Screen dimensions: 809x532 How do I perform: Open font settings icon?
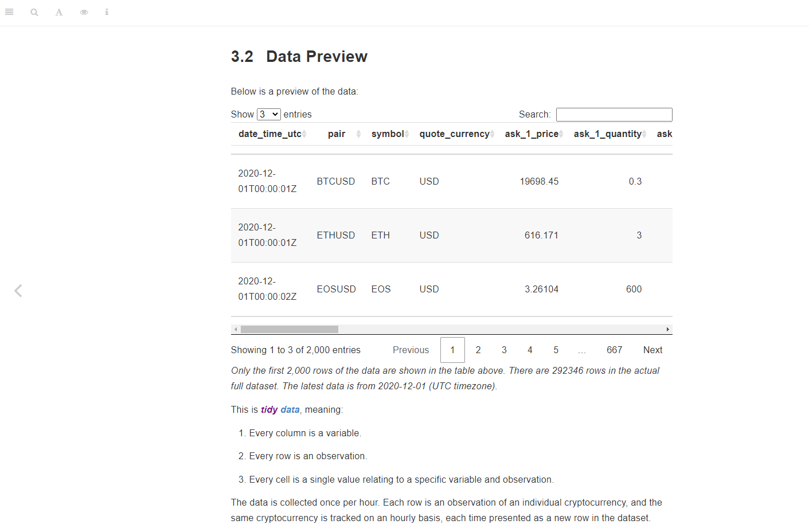(59, 12)
